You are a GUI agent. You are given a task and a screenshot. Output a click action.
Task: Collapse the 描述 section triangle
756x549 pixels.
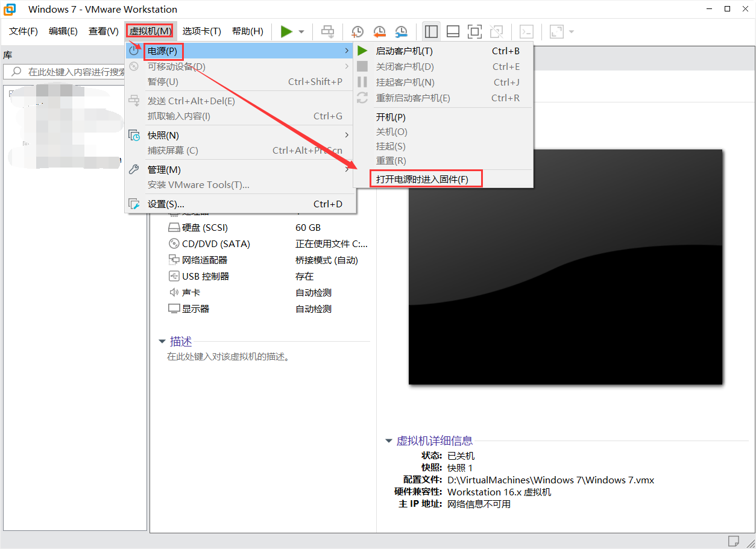pos(162,342)
